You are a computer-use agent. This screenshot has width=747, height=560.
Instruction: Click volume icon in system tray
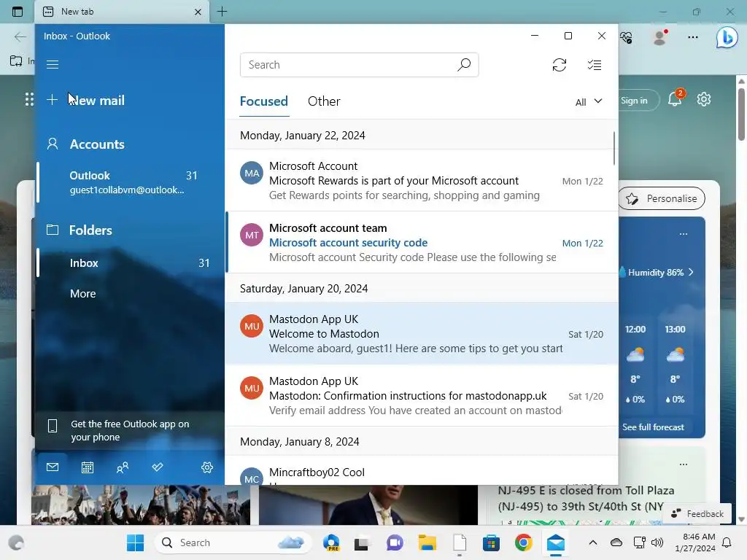[x=657, y=542]
